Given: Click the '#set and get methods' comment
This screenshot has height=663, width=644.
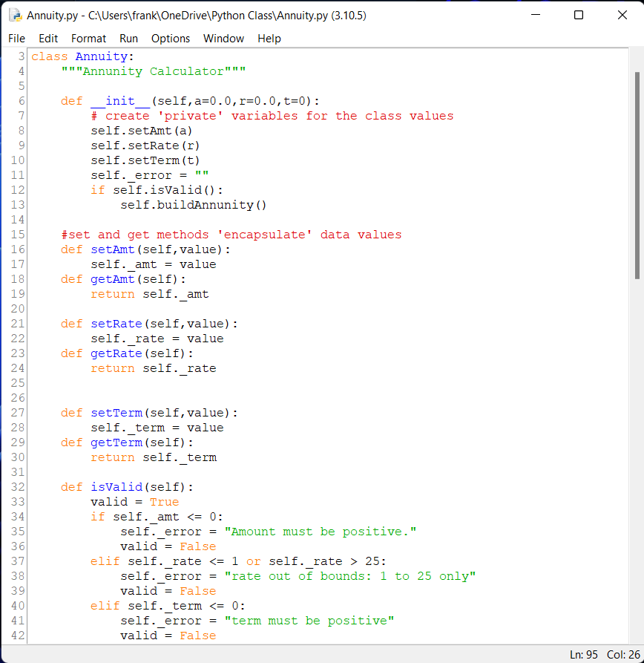Looking at the screenshot, I should coord(231,235).
